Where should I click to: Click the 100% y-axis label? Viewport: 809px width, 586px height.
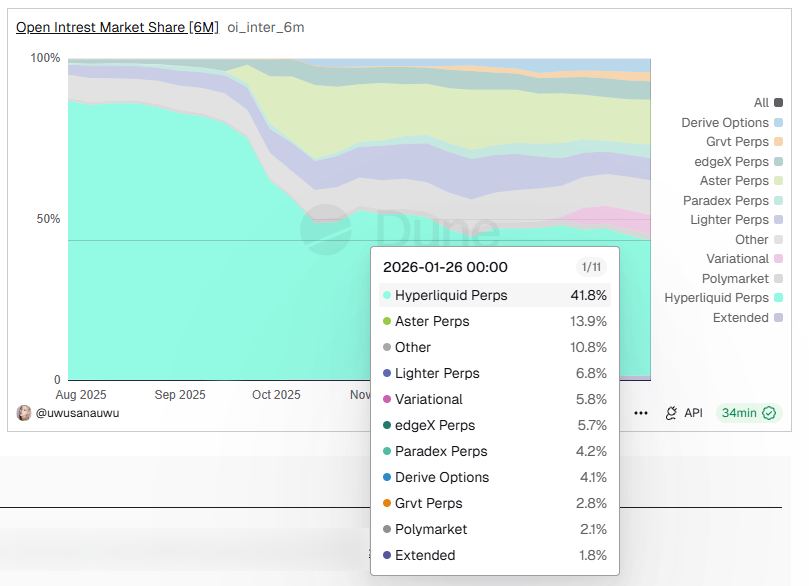tap(45, 58)
